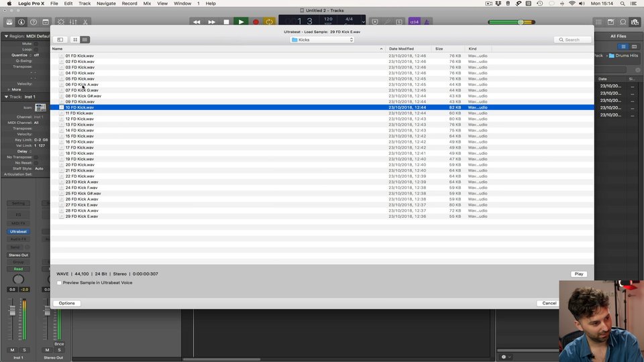Screen dimensions: 644x362
Task: Toggle Name column sort arrow
Action: (381, 49)
